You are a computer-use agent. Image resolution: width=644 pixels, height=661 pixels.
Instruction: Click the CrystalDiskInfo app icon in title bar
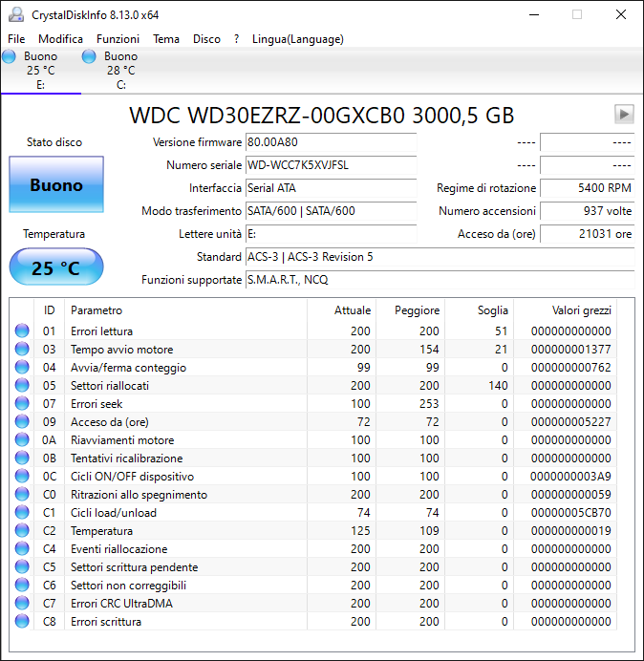point(16,14)
